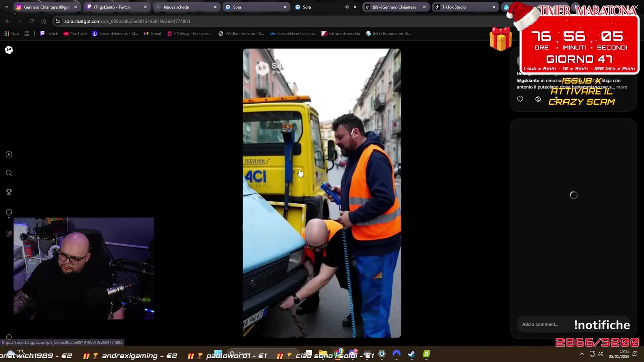Open Fatture di vendita bookmark
644x362 pixels.
341,34
